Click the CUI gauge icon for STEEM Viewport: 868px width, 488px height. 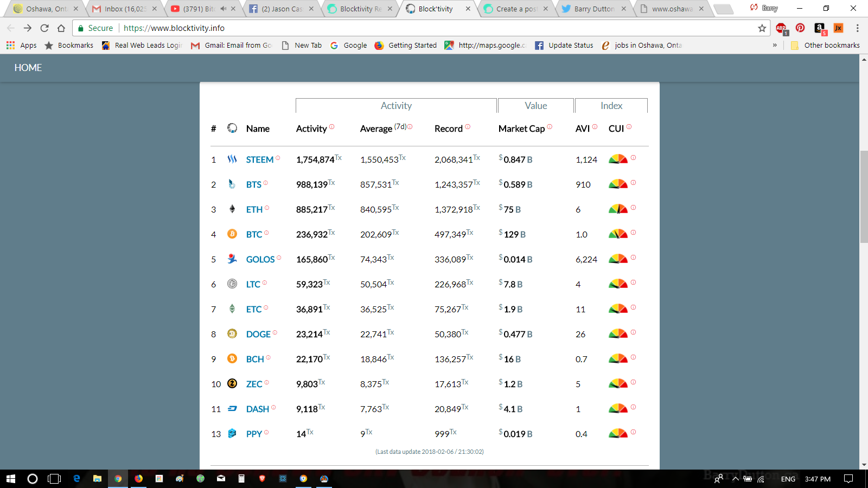point(618,159)
